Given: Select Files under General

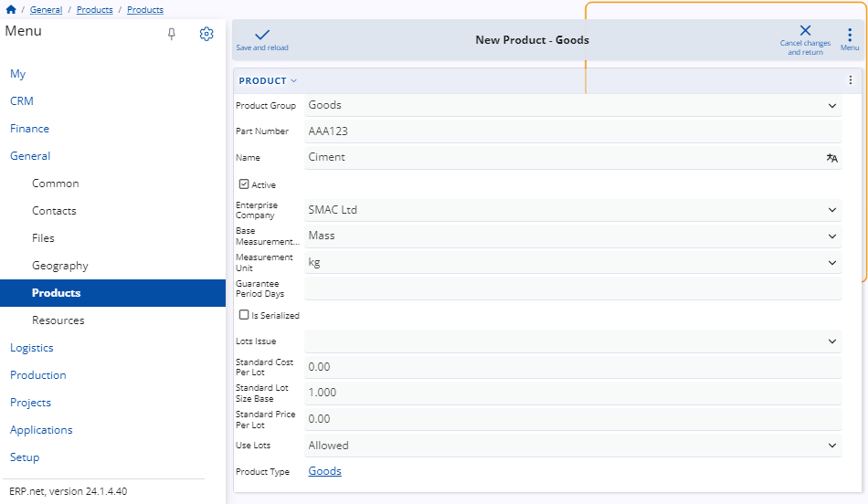Looking at the screenshot, I should click(x=43, y=238).
